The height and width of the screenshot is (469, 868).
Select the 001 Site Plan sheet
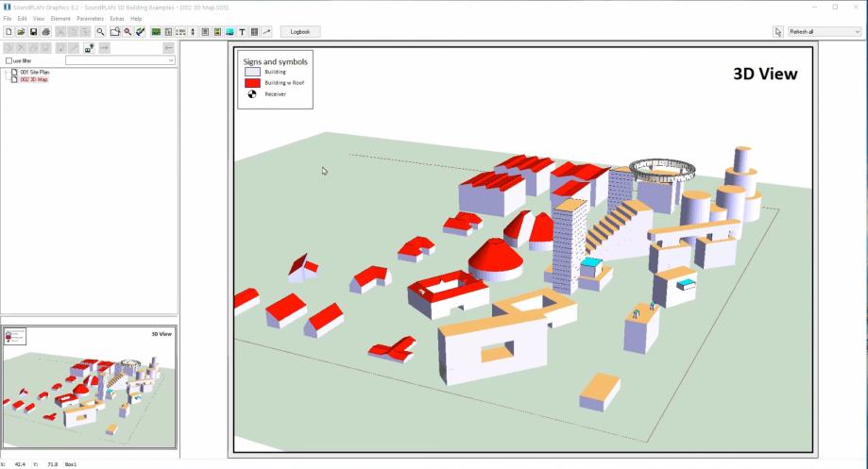(35, 73)
